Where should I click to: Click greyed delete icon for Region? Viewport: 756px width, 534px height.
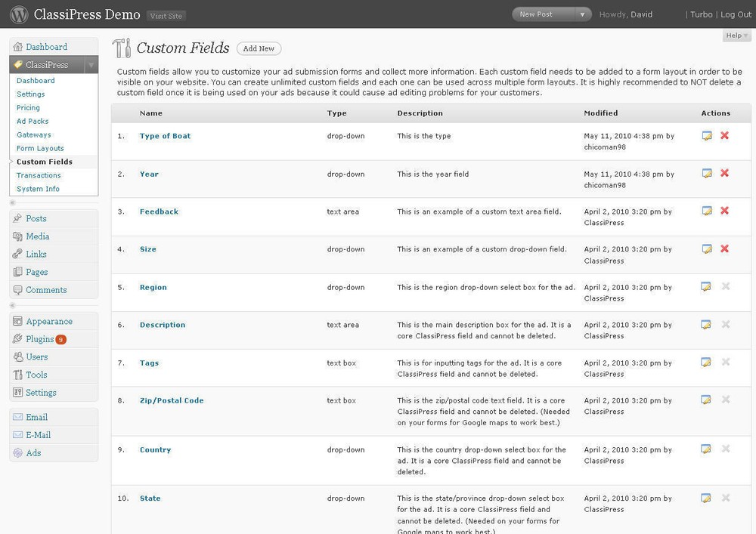[x=725, y=286]
